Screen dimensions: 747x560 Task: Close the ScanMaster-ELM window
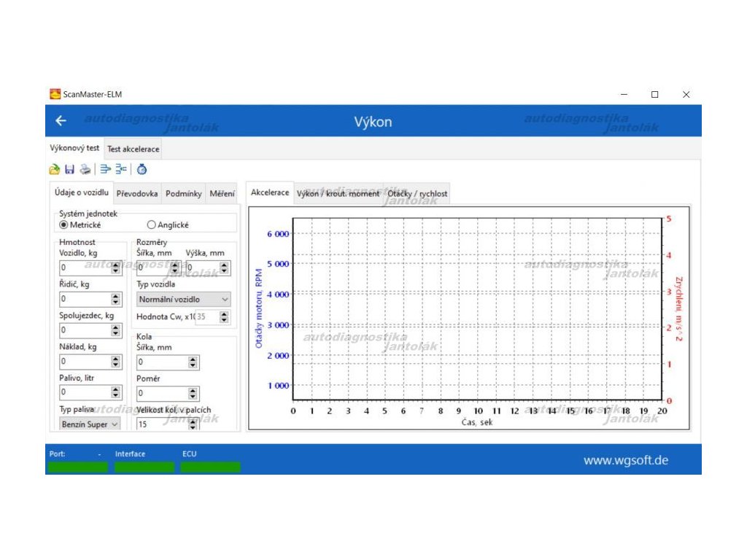tap(686, 94)
